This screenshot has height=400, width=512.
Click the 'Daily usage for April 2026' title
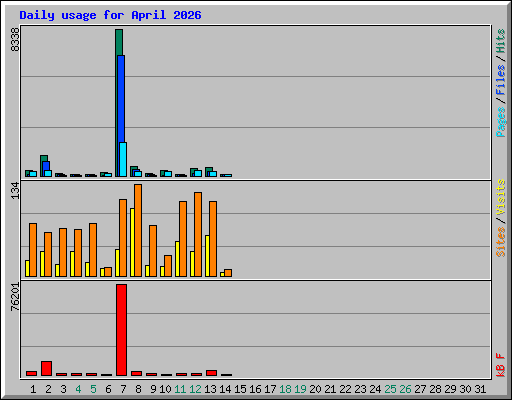click(110, 15)
